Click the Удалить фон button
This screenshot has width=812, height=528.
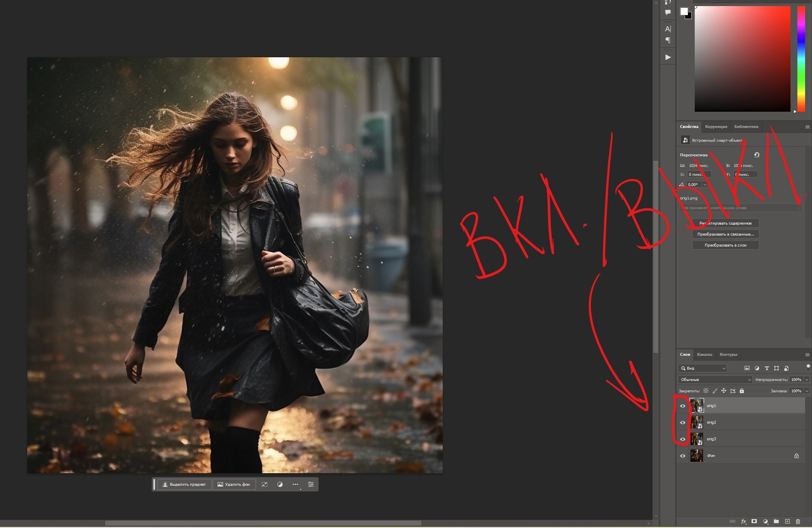click(x=234, y=485)
